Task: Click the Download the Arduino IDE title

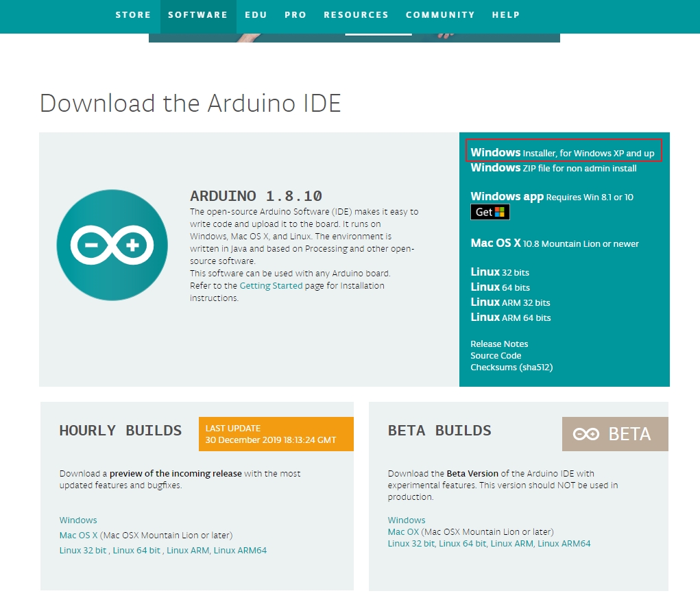Action: click(x=190, y=103)
